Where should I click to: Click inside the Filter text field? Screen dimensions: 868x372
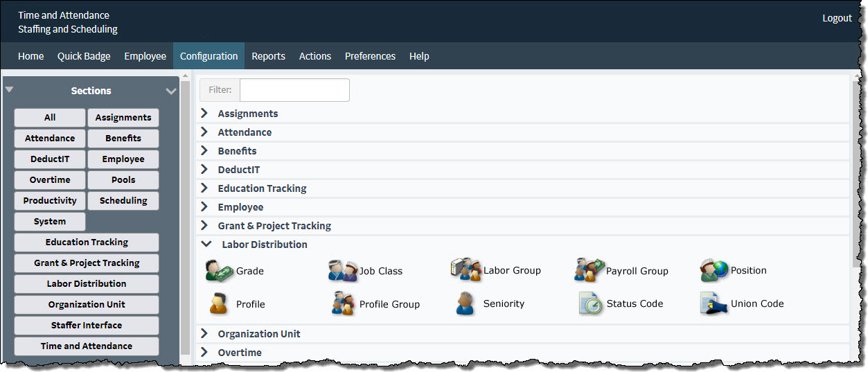[294, 90]
